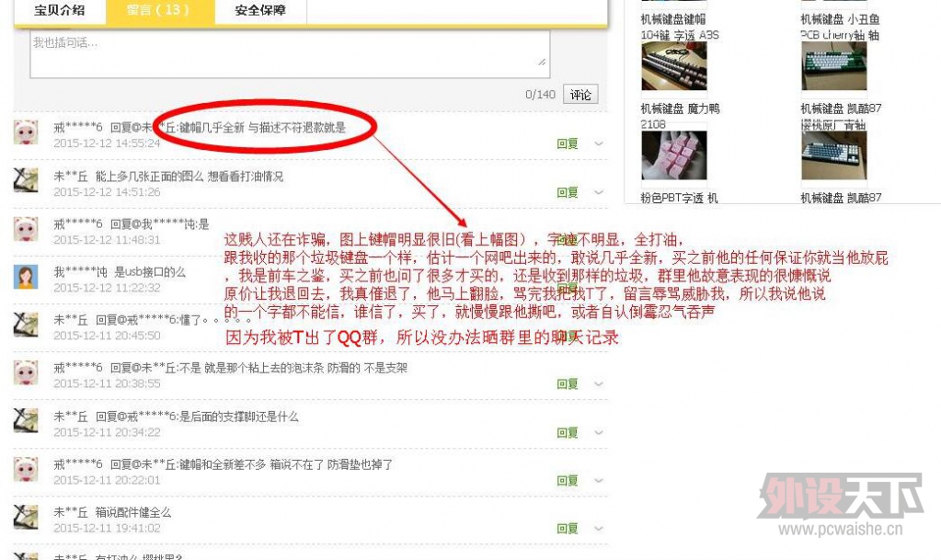Click 回复 on the 14:55:24 comment

[x=568, y=143]
